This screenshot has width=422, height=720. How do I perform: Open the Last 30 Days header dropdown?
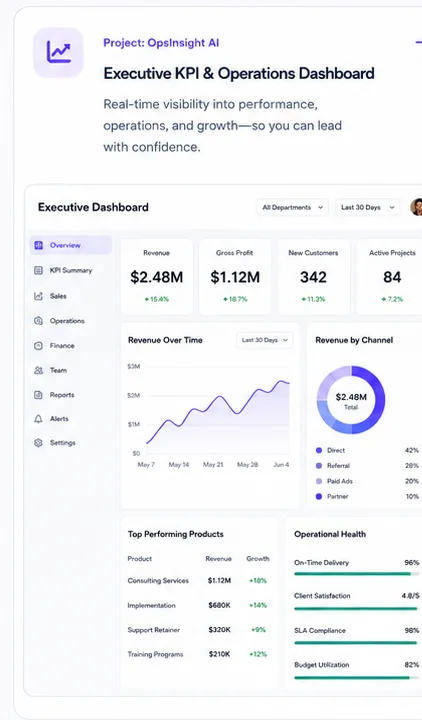point(367,208)
